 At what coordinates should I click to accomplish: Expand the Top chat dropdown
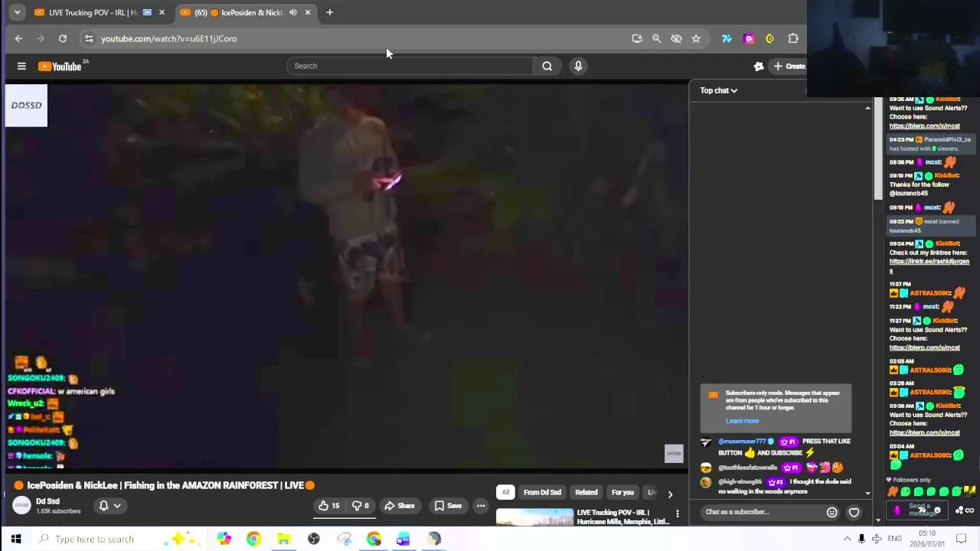tap(718, 90)
